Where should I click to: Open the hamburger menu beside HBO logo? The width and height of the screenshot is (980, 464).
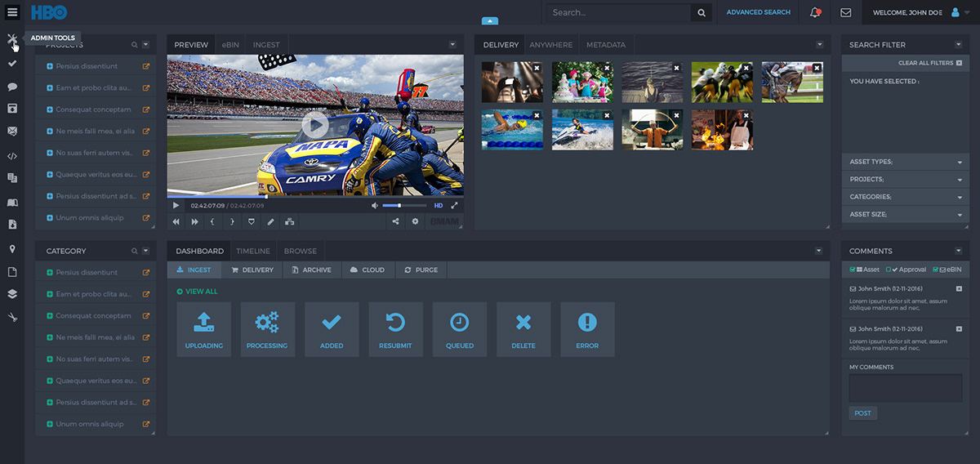[x=12, y=12]
